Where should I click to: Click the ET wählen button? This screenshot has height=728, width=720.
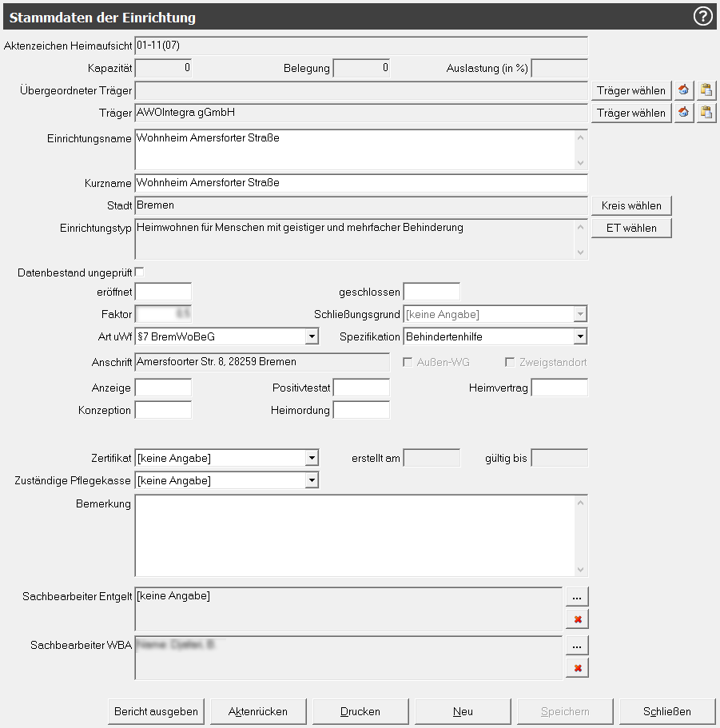[x=630, y=228]
